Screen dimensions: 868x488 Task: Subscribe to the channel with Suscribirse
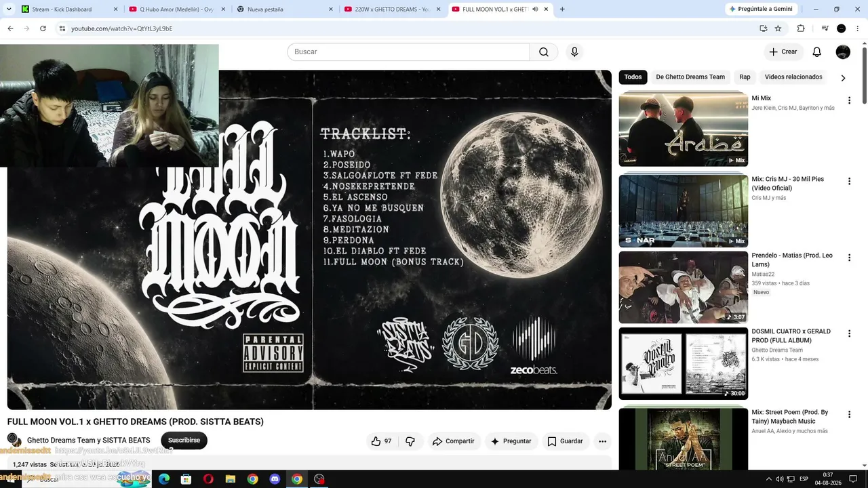(184, 441)
